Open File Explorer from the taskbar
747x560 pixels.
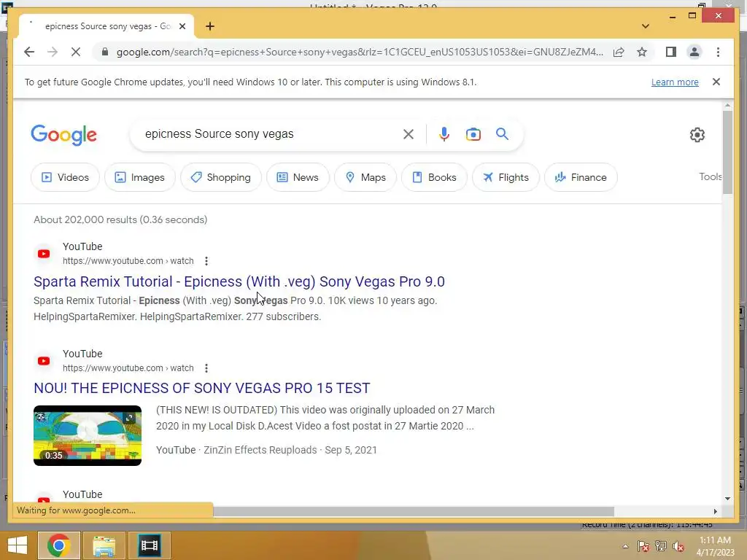click(x=104, y=545)
